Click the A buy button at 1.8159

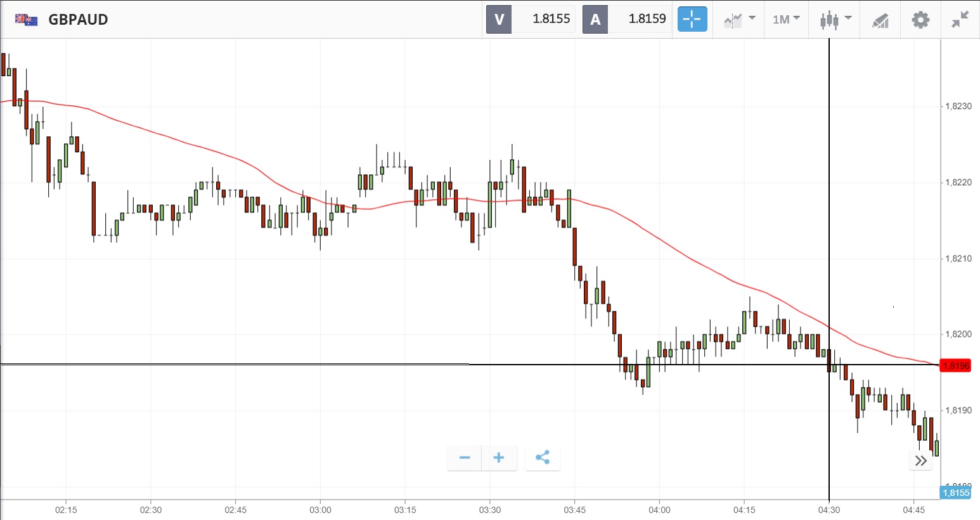(x=627, y=19)
